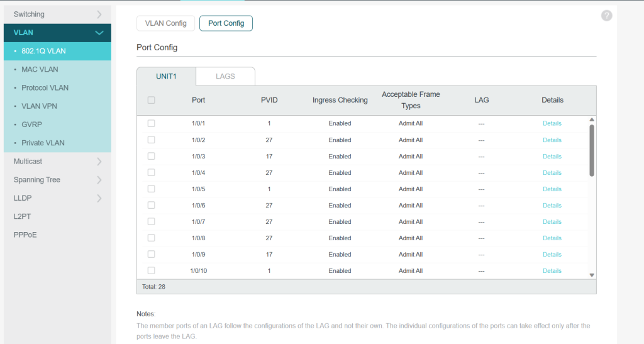Expand the Switching menu chevron
Screen dimensions: 644x344
(x=99, y=14)
